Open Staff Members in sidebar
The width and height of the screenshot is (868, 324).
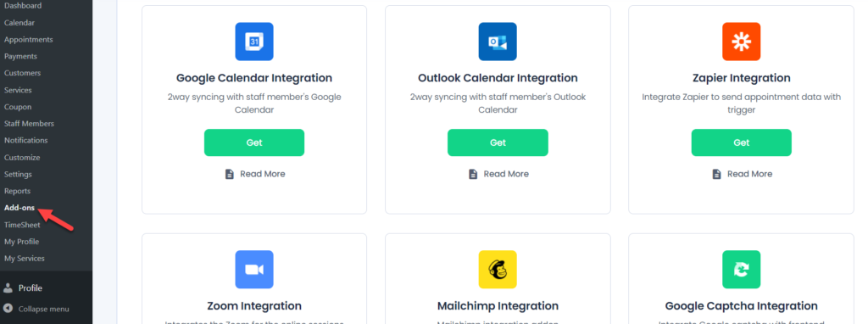tap(30, 124)
